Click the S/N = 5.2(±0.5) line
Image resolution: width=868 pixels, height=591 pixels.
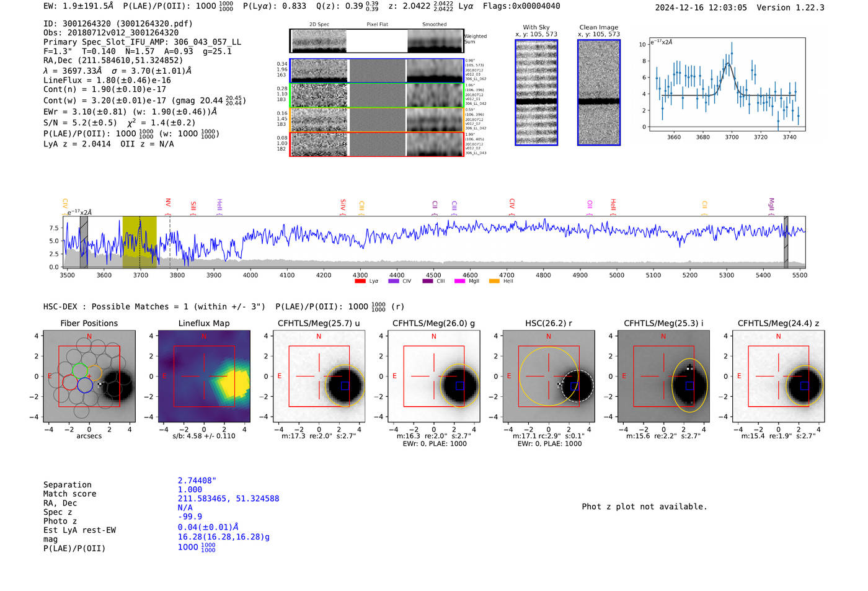(x=119, y=123)
